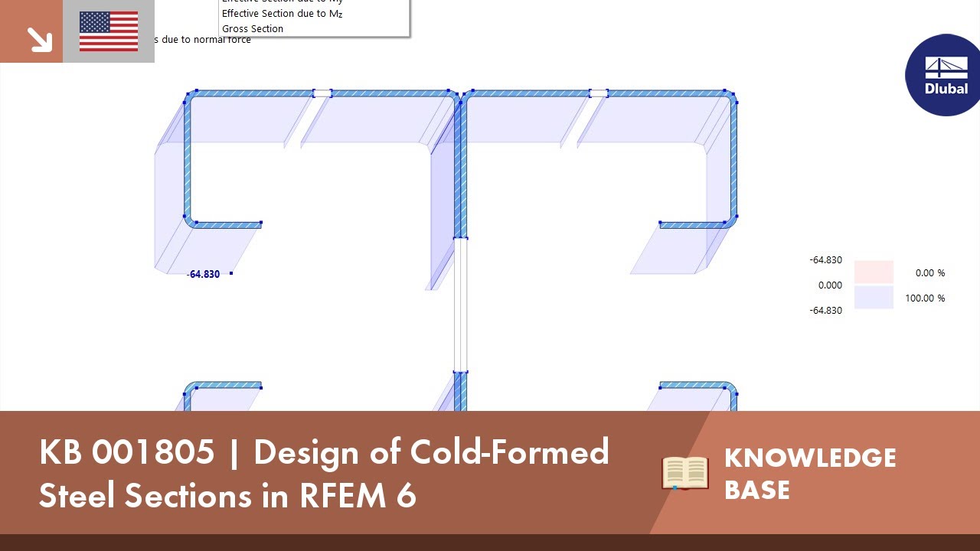Click the 'KNOWLEDGE BASE' label
980x551 pixels.
click(810, 473)
